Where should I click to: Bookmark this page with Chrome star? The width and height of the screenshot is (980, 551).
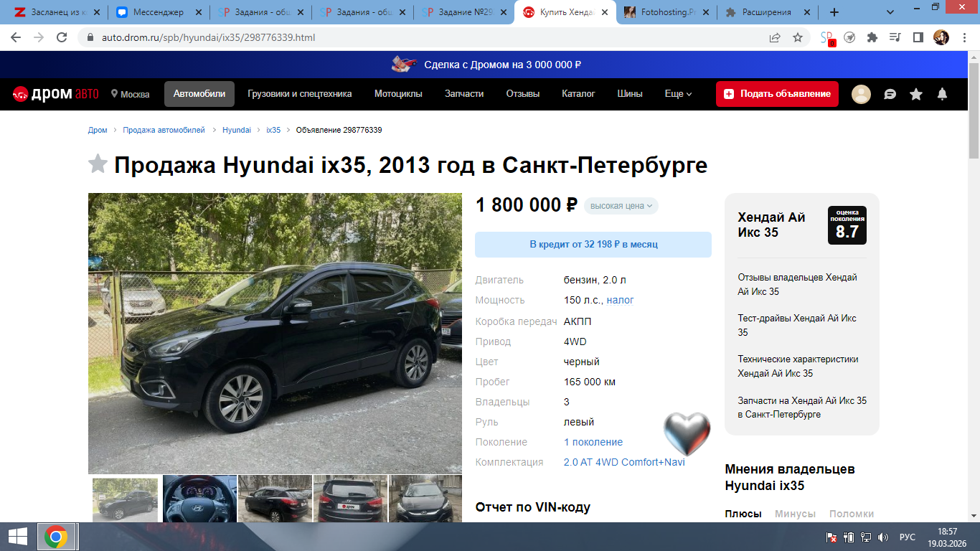[x=798, y=37]
